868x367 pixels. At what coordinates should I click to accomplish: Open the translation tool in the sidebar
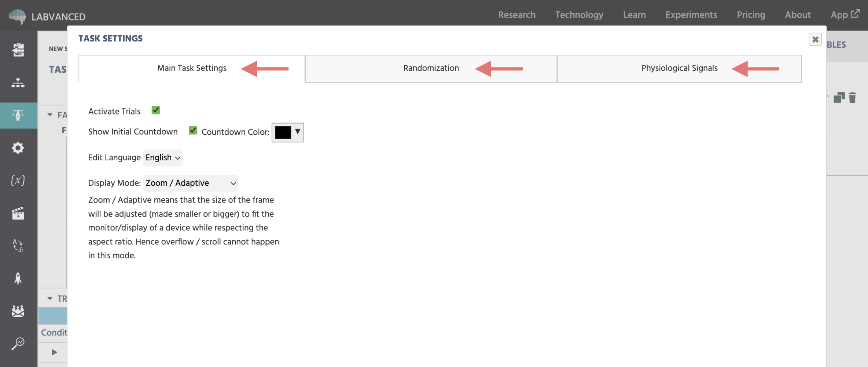[18, 246]
